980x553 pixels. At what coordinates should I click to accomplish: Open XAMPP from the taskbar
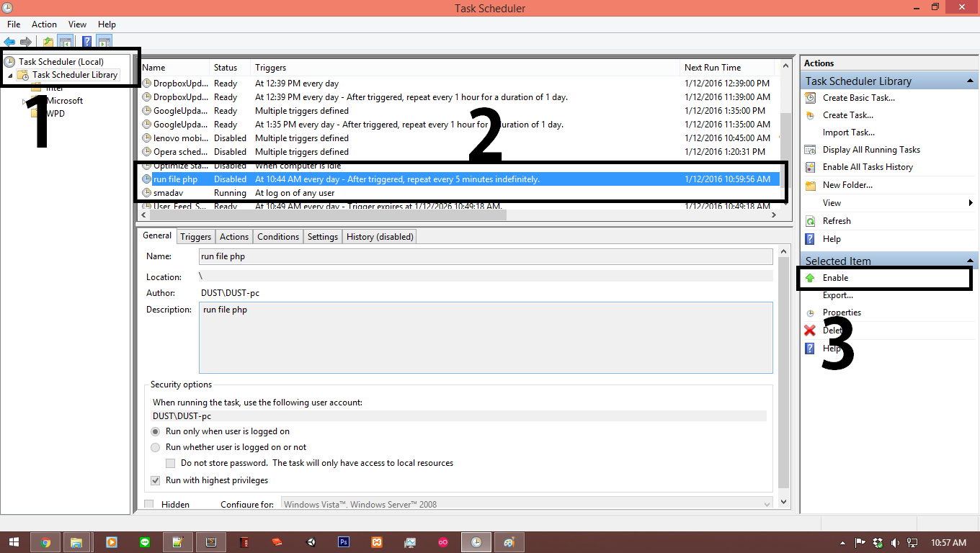tap(377, 542)
